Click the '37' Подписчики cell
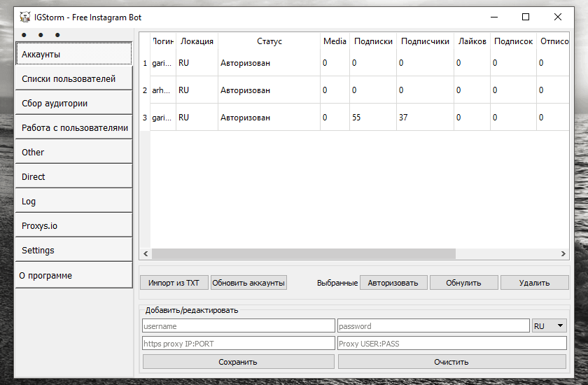 pos(425,118)
